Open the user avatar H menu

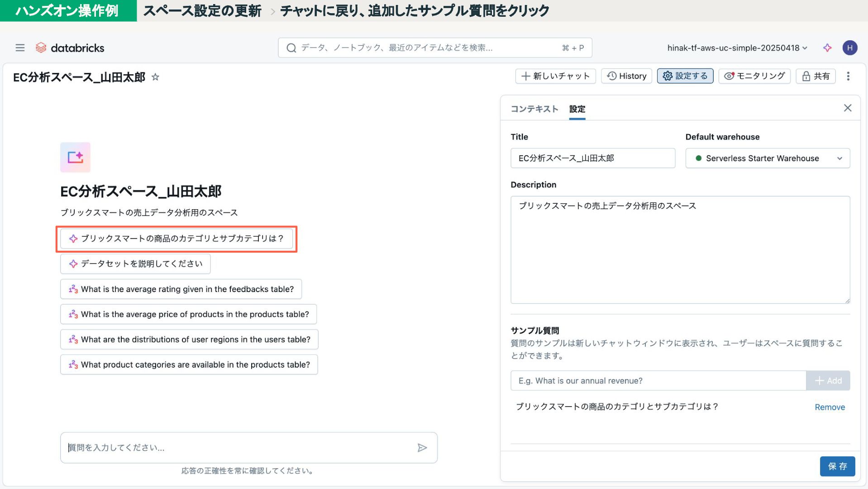click(849, 48)
